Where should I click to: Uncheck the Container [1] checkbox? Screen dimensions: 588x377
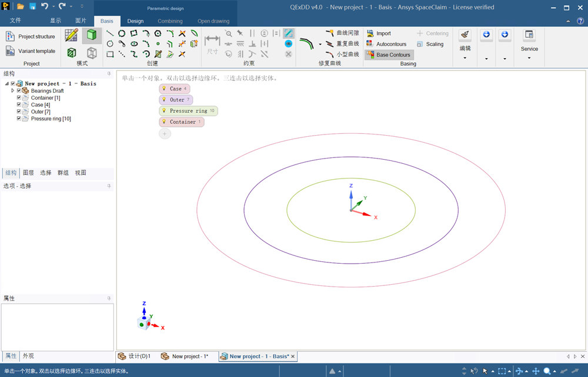coord(19,98)
